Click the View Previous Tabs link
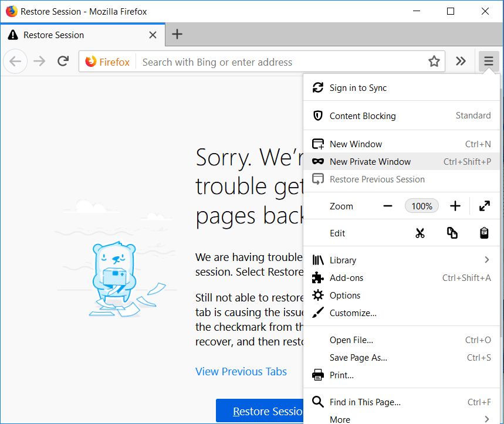Viewport: 504px width, 424px height. pyautogui.click(x=241, y=371)
